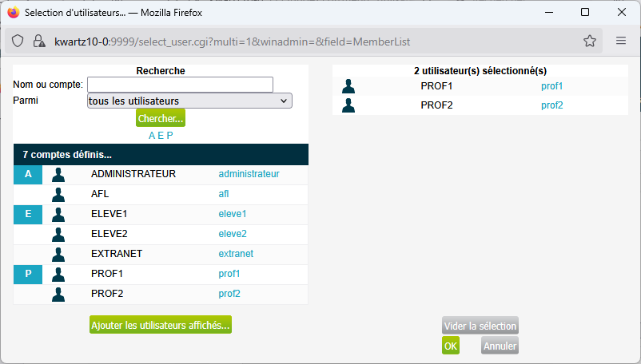This screenshot has height=364, width=641.
Task: Select the 'eleve2' account link
Action: (x=233, y=234)
